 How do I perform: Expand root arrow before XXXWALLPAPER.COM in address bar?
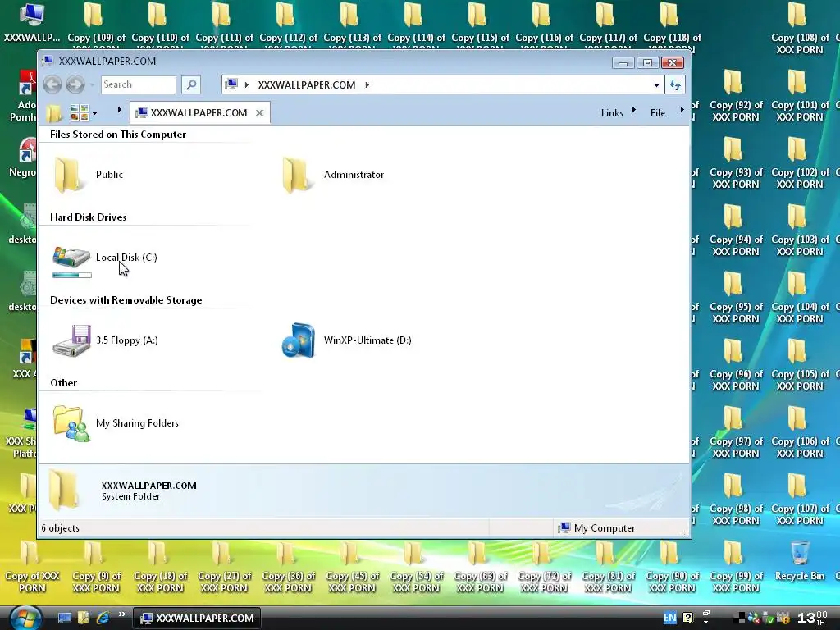point(246,84)
